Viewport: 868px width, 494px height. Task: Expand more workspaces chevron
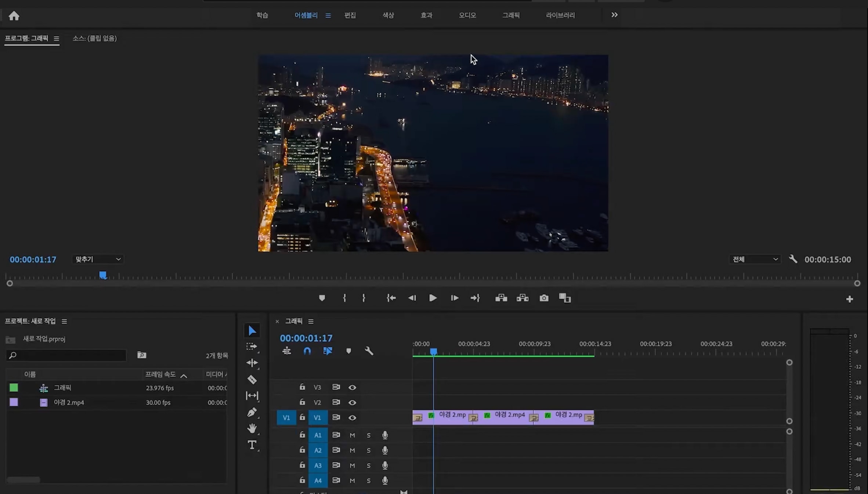point(614,15)
